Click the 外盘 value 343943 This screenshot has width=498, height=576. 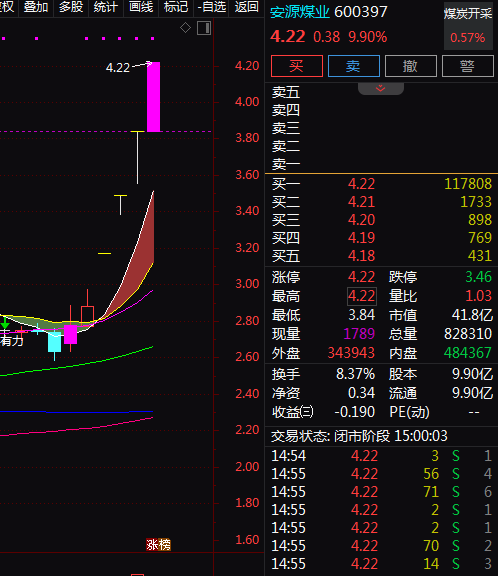(x=351, y=353)
